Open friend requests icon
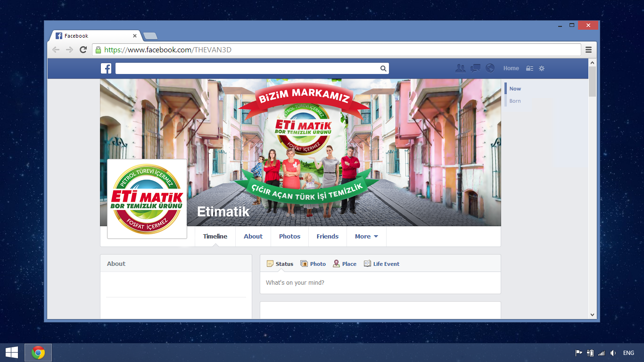The height and width of the screenshot is (362, 644). point(460,68)
